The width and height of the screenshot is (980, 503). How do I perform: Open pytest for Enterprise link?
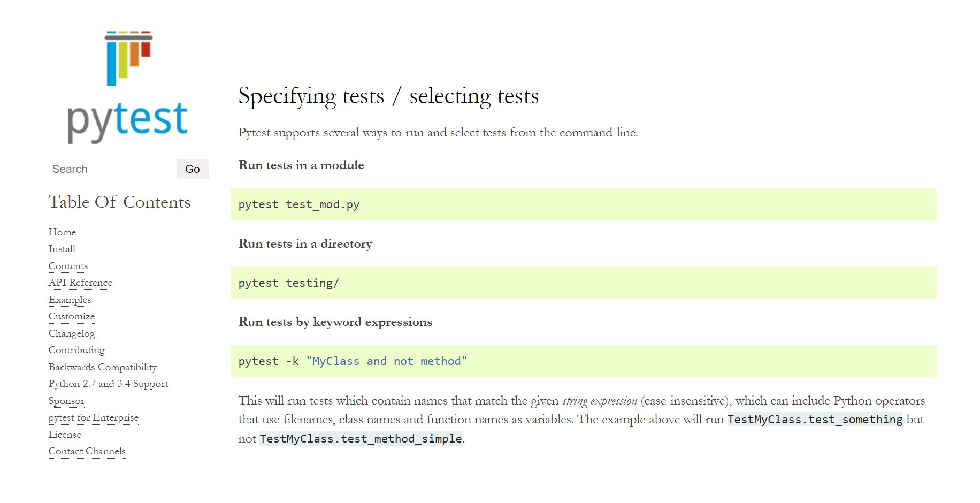93,417
